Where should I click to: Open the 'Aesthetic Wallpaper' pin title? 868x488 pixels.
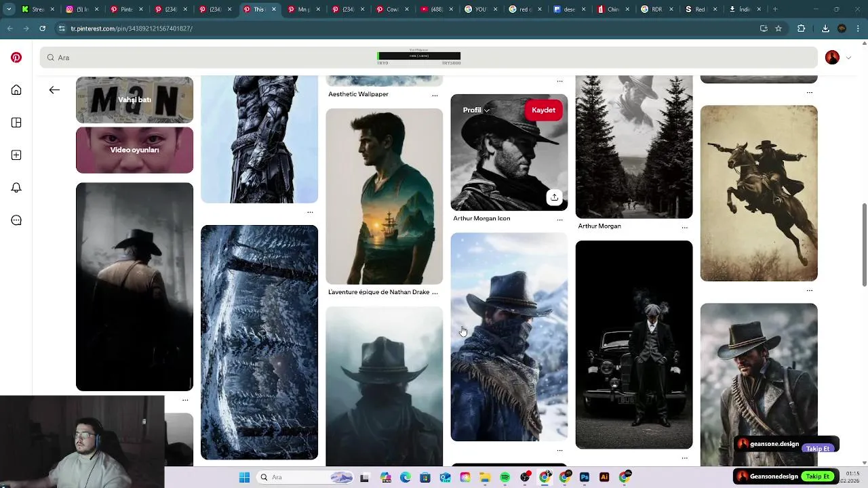pos(358,94)
